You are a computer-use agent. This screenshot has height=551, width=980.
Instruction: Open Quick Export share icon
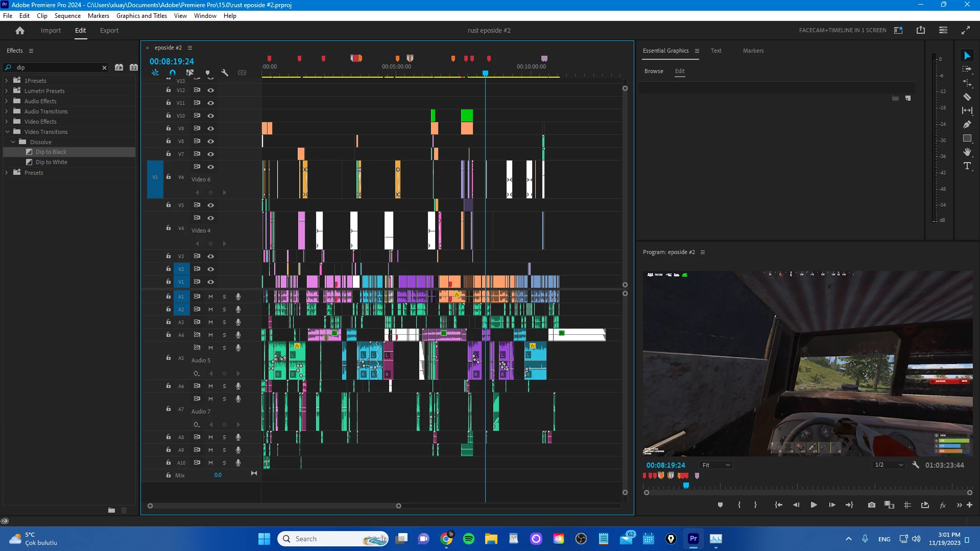pos(921,30)
